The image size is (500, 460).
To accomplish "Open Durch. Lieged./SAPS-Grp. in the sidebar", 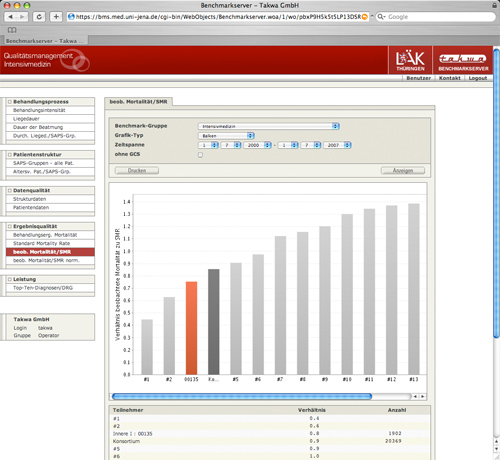I will (x=50, y=136).
